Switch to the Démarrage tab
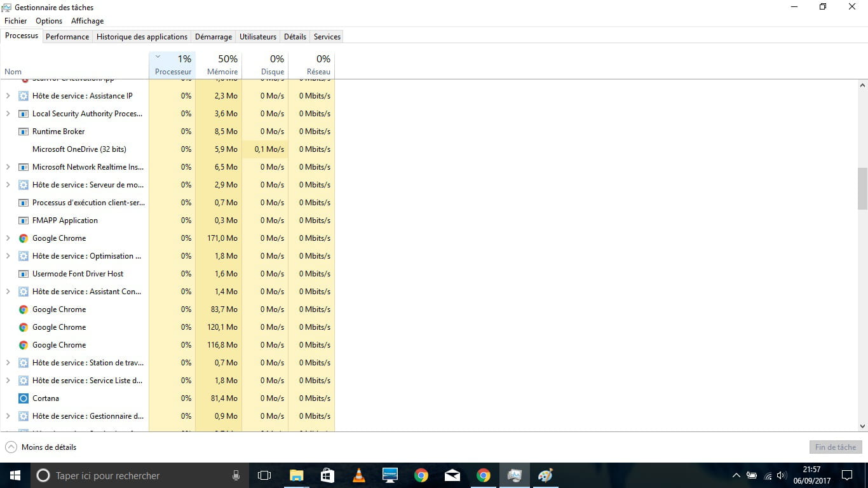The image size is (868, 488). point(214,37)
